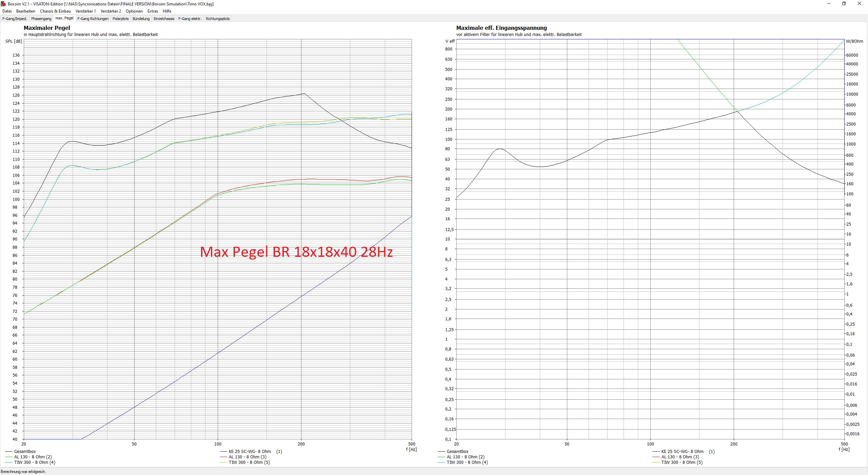This screenshot has width=868, height=475.
Task: Click Gesamtbox legend entry under left chart
Action: (25, 451)
